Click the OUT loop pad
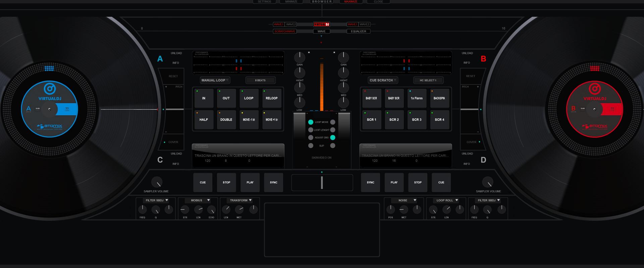The image size is (644, 268). pos(226,98)
